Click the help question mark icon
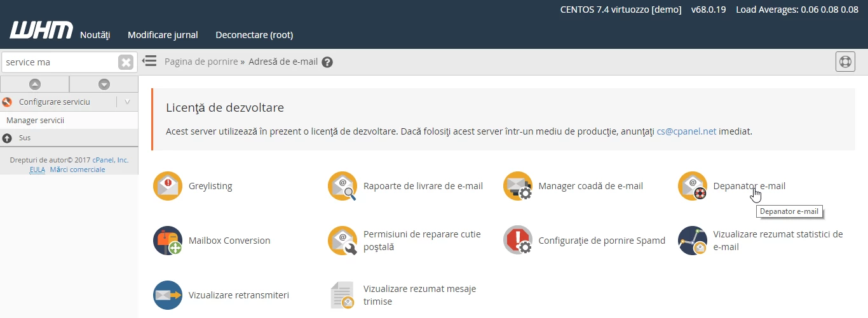This screenshot has height=318, width=868. 327,62
